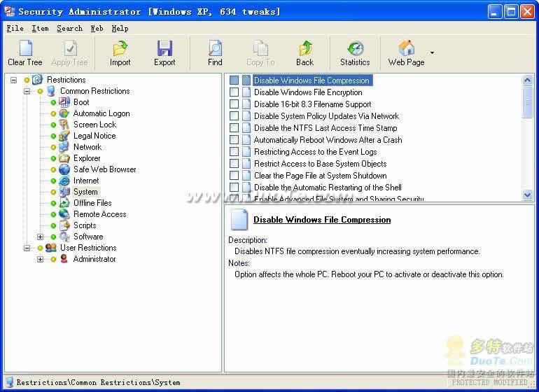Click the status bar computer icon
Image resolution: width=539 pixels, height=392 pixels.
(x=9, y=382)
